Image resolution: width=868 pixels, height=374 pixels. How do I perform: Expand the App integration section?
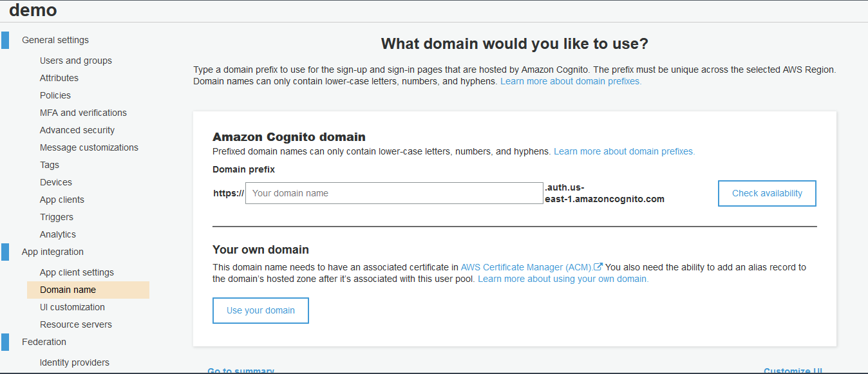[52, 251]
